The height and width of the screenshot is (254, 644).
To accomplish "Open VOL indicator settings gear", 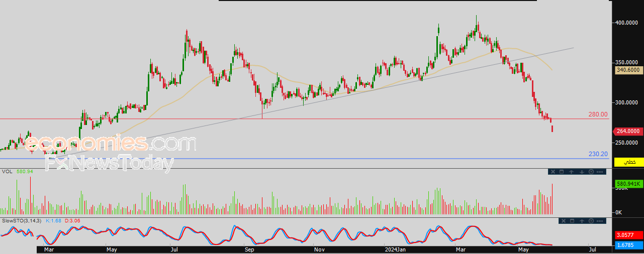I will point(591,172).
